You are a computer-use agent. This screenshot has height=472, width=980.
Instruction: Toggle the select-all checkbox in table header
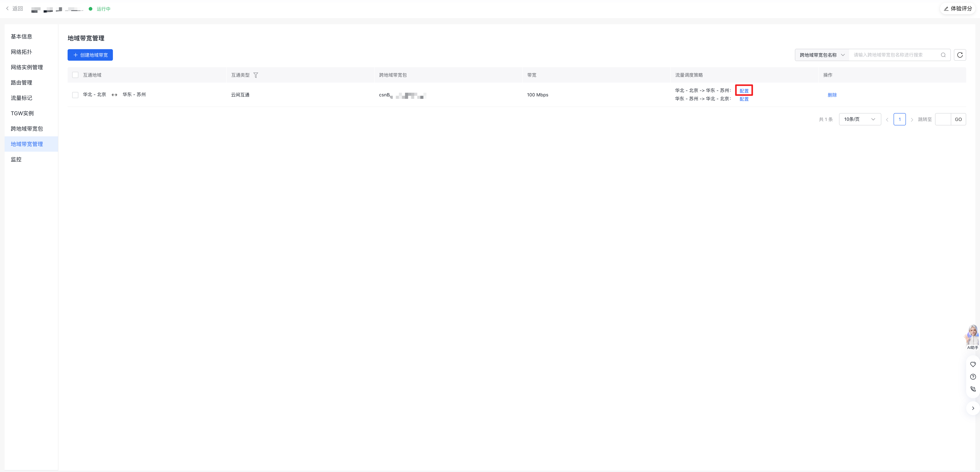pos(75,75)
